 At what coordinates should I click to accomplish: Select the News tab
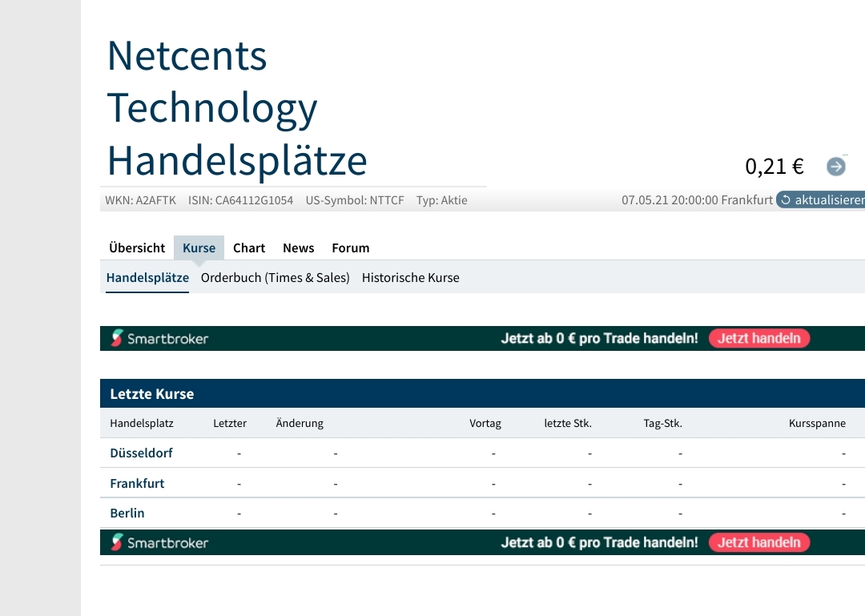pyautogui.click(x=298, y=248)
